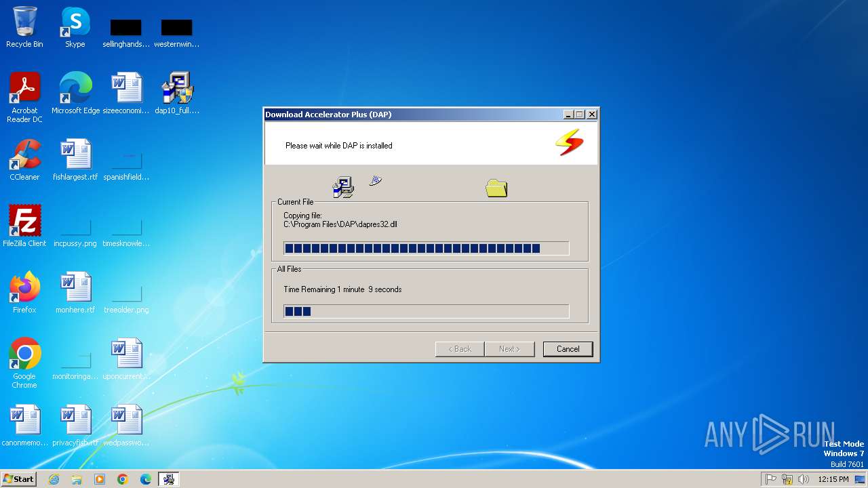The height and width of the screenshot is (488, 868).
Task: Select the monitoringa desktop file
Action: pos(75,365)
